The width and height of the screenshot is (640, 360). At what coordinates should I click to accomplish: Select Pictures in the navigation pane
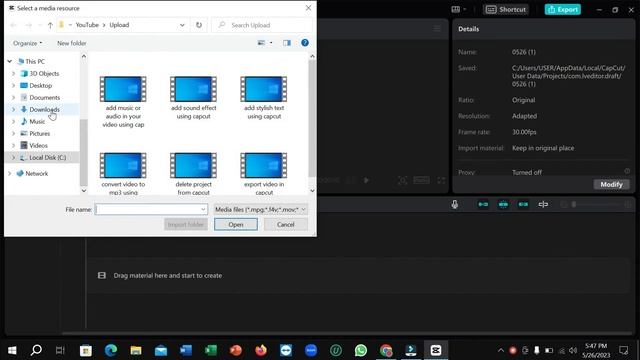(39, 133)
